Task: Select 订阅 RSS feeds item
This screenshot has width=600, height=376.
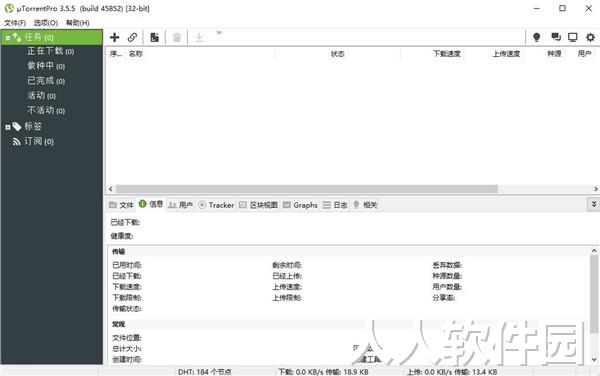Action: [x=33, y=142]
